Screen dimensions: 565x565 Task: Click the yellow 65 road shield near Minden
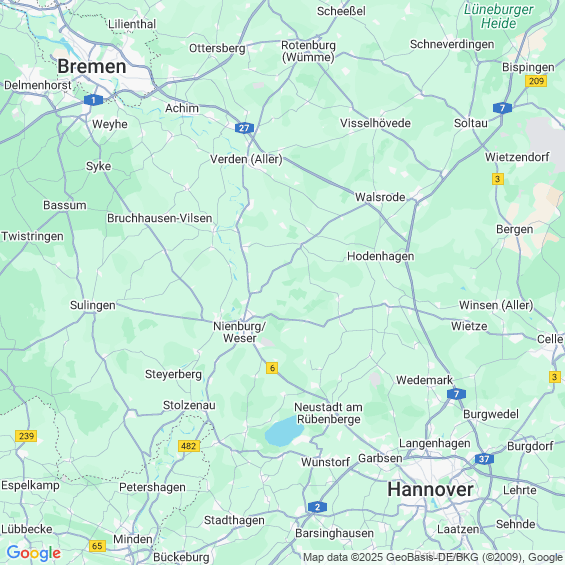click(97, 546)
